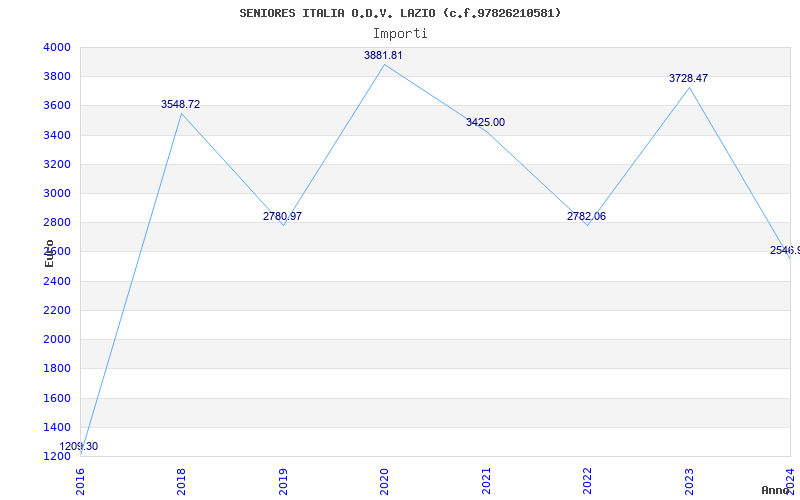Click the x-axis year 2020
This screenshot has width=800, height=500.
click(384, 482)
